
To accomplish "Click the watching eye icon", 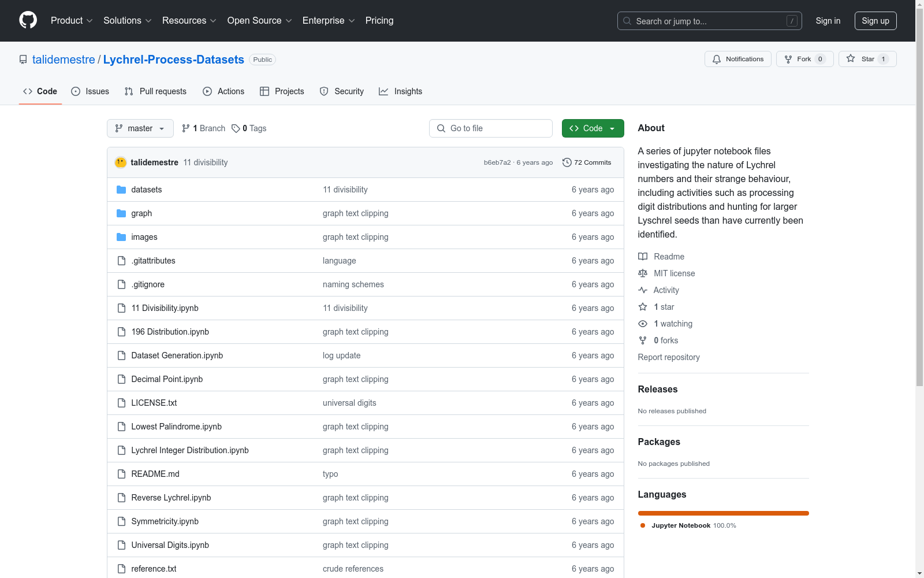I will click(x=643, y=324).
